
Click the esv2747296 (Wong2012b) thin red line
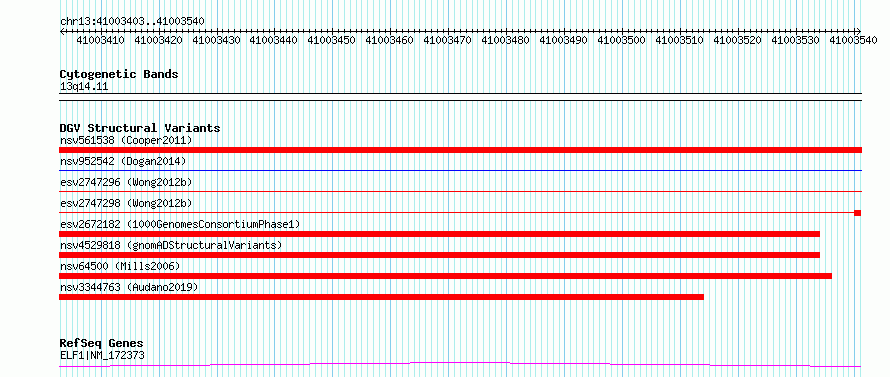[460, 191]
